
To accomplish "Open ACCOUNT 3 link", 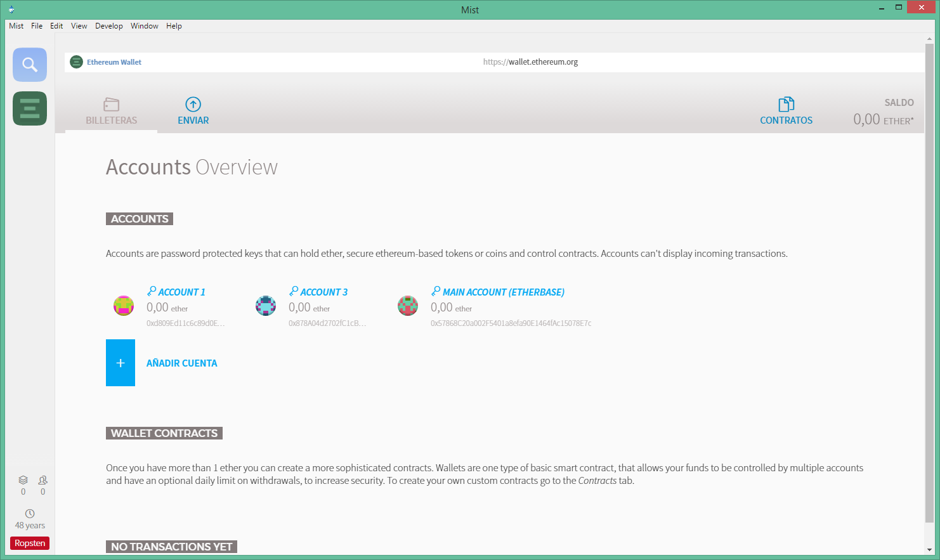I will [324, 292].
